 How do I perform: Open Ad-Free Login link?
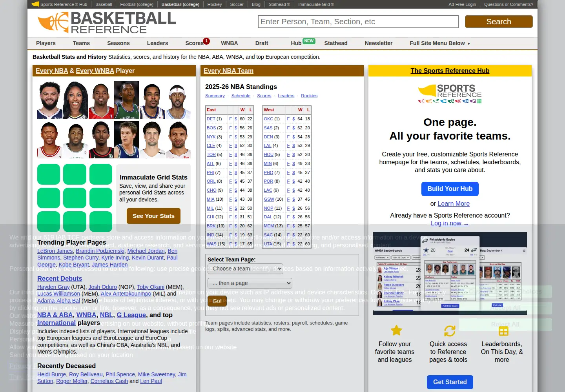tap(462, 4)
